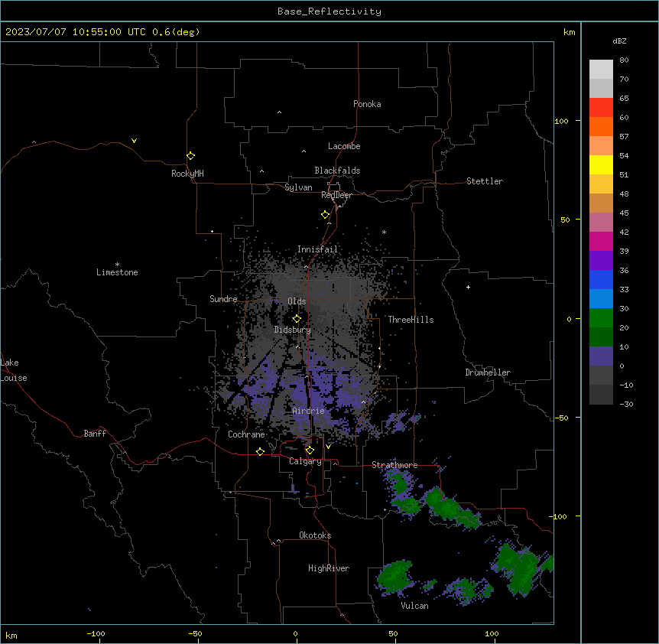This screenshot has width=659, height=644.
Task: Click the Limestone label
Action: tap(117, 272)
